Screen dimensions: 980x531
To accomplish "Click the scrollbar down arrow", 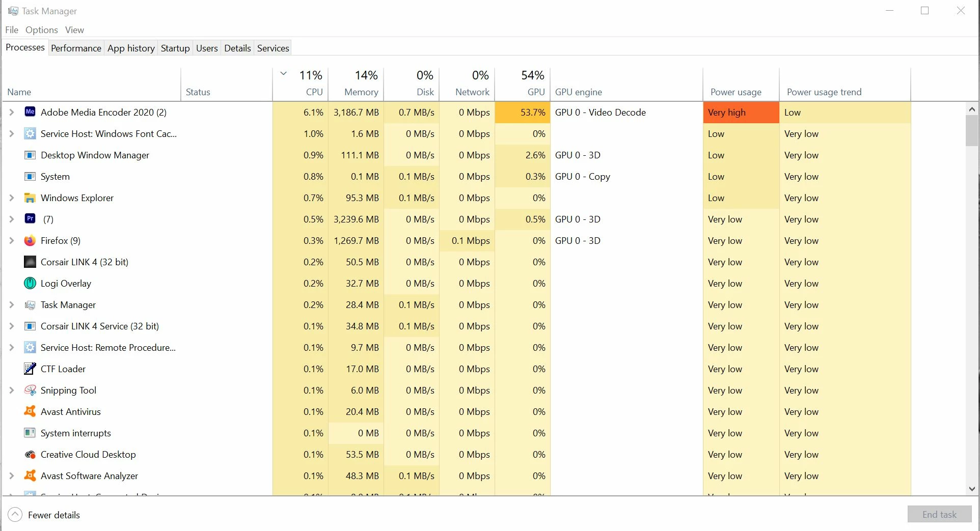I will coord(972,489).
